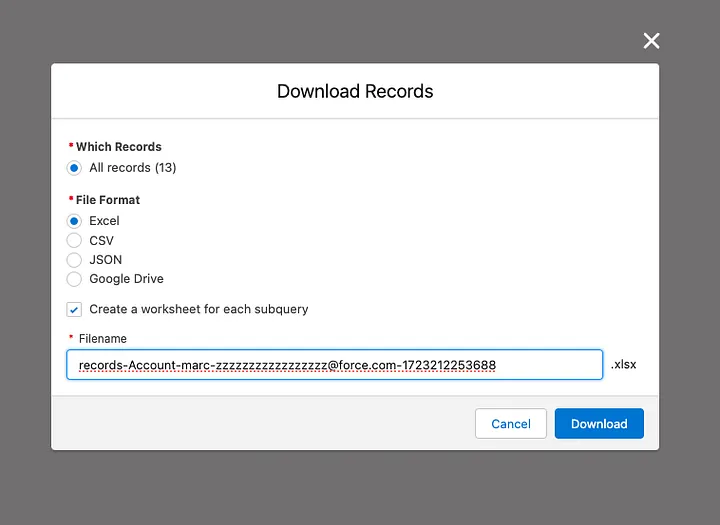Pick the JSON file format option
The height and width of the screenshot is (525, 720).
click(x=74, y=260)
